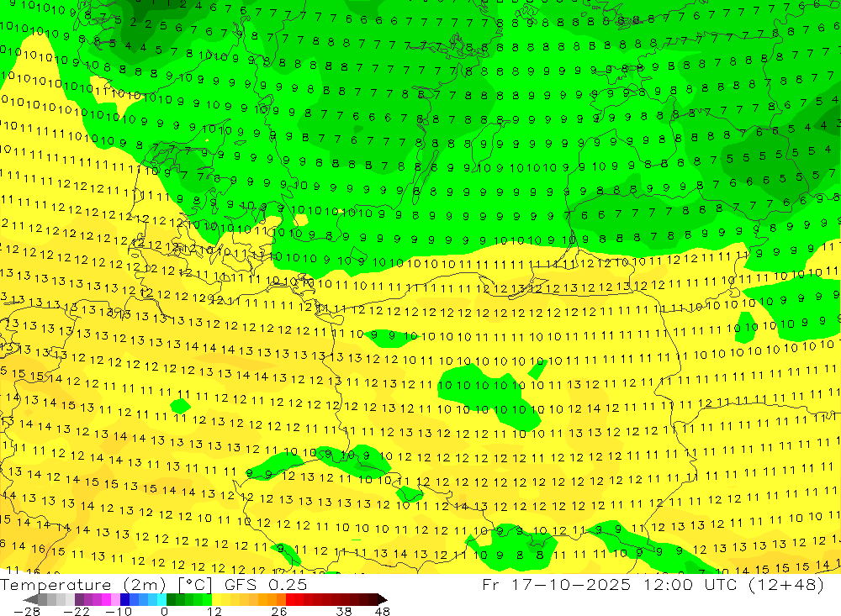The height and width of the screenshot is (616, 841).
Task: Click the '38' legend value
Action: click(x=344, y=611)
